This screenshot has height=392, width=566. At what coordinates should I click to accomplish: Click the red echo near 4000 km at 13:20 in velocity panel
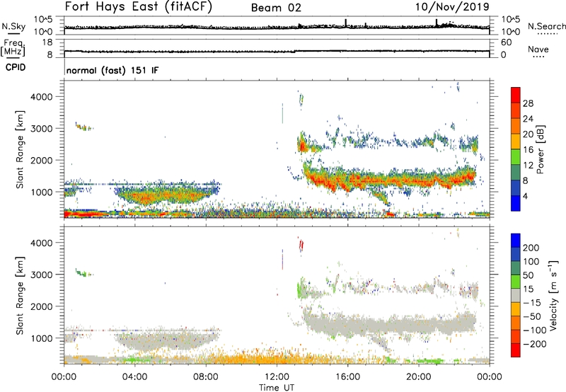[301, 246]
